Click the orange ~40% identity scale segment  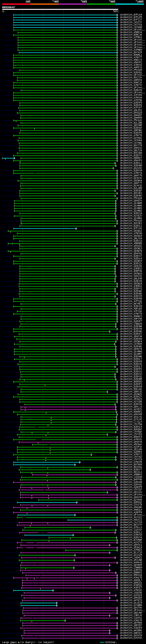[45, 4]
